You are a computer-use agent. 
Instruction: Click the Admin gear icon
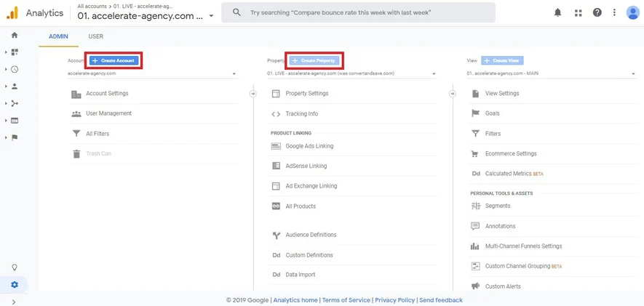click(x=15, y=284)
